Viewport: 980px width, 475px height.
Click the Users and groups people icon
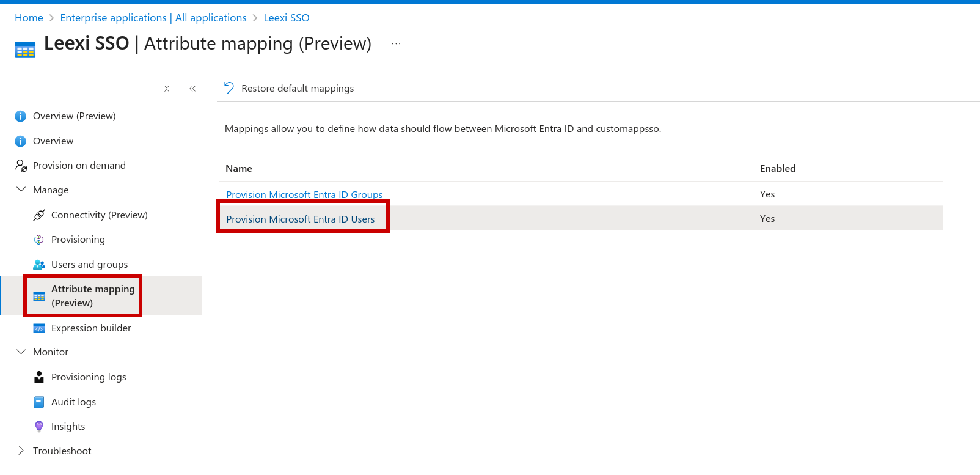39,265
